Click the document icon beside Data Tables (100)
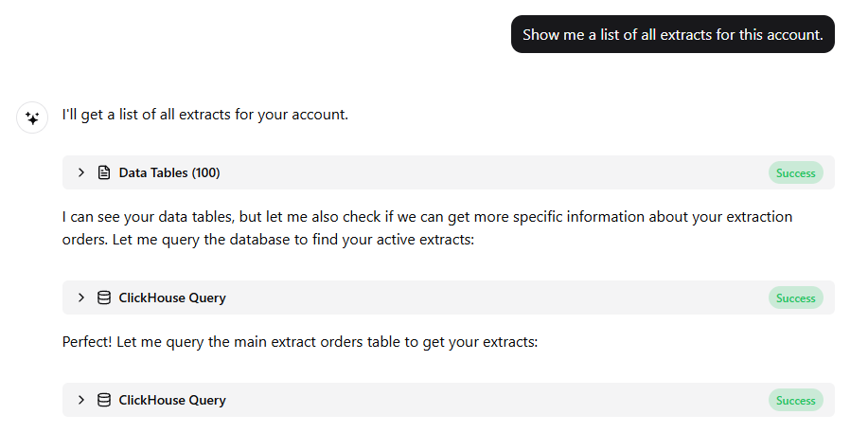868x433 pixels. click(104, 172)
